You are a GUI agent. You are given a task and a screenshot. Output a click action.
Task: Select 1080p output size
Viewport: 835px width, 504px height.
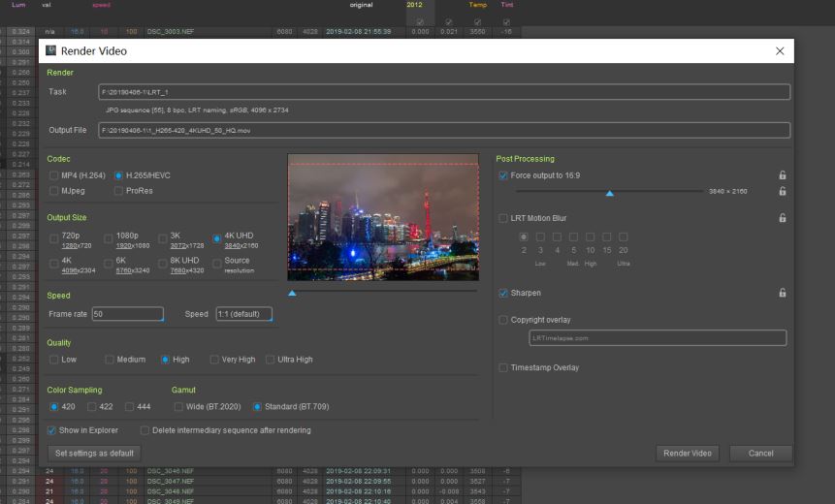109,237
